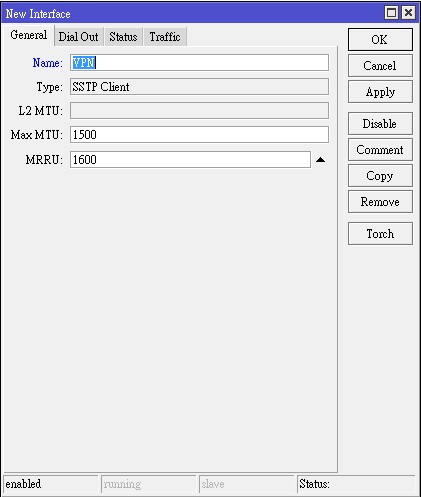Click the Max MTU: label
Screen dimensions: 421x497
[37, 135]
